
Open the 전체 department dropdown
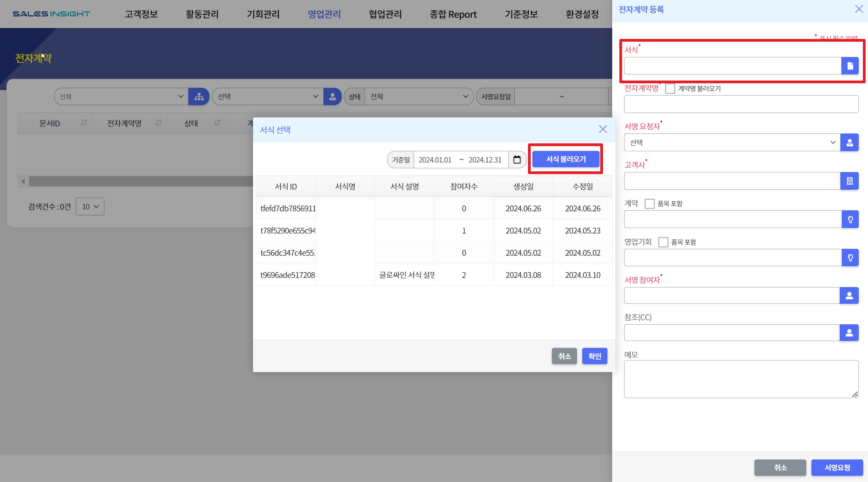[x=121, y=97]
